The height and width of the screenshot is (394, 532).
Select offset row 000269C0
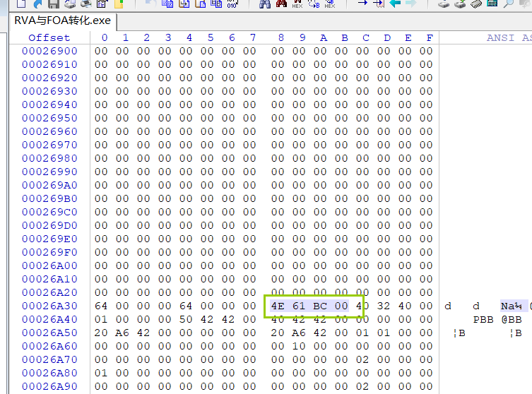50,212
